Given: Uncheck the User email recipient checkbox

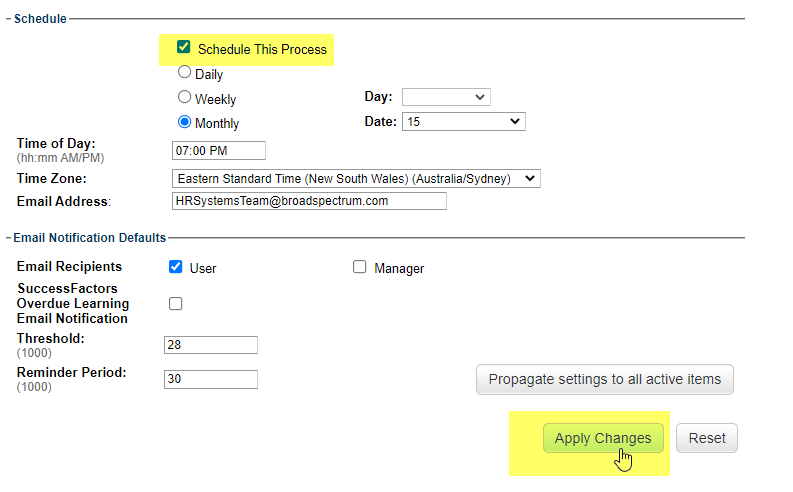Looking at the screenshot, I should pyautogui.click(x=176, y=267).
